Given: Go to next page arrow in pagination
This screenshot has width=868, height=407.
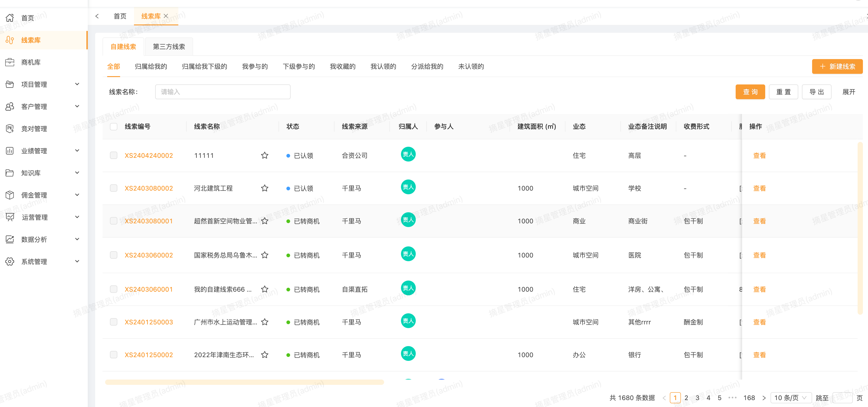Looking at the screenshot, I should pyautogui.click(x=764, y=398).
